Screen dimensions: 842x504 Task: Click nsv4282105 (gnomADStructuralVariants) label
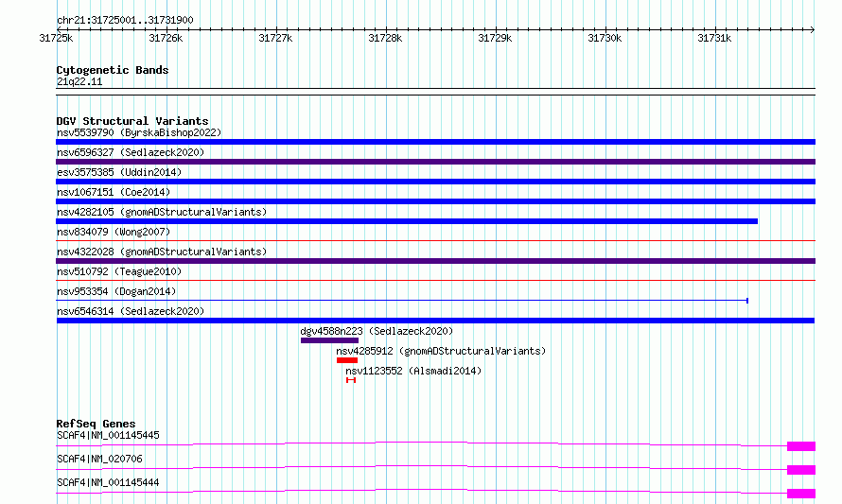[x=162, y=212]
